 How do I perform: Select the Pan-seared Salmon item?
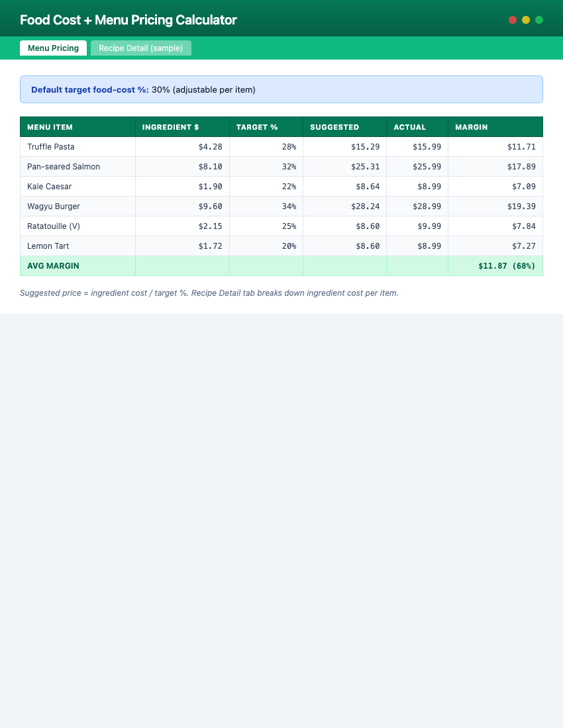tap(64, 167)
